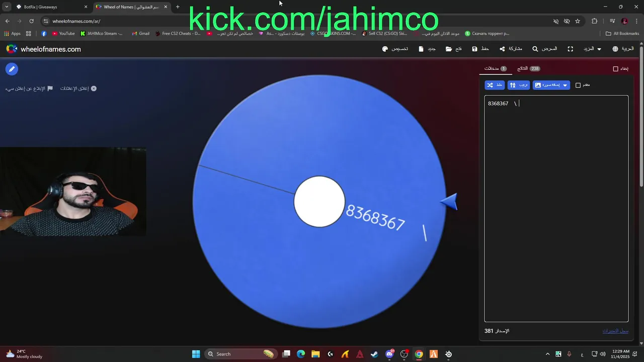
Task: Open the gallery search (المعرض)
Action: (x=545, y=49)
